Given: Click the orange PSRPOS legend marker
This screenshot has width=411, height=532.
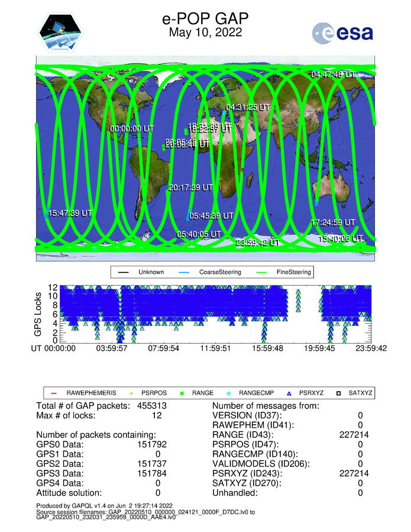Looking at the screenshot, I should [132, 393].
